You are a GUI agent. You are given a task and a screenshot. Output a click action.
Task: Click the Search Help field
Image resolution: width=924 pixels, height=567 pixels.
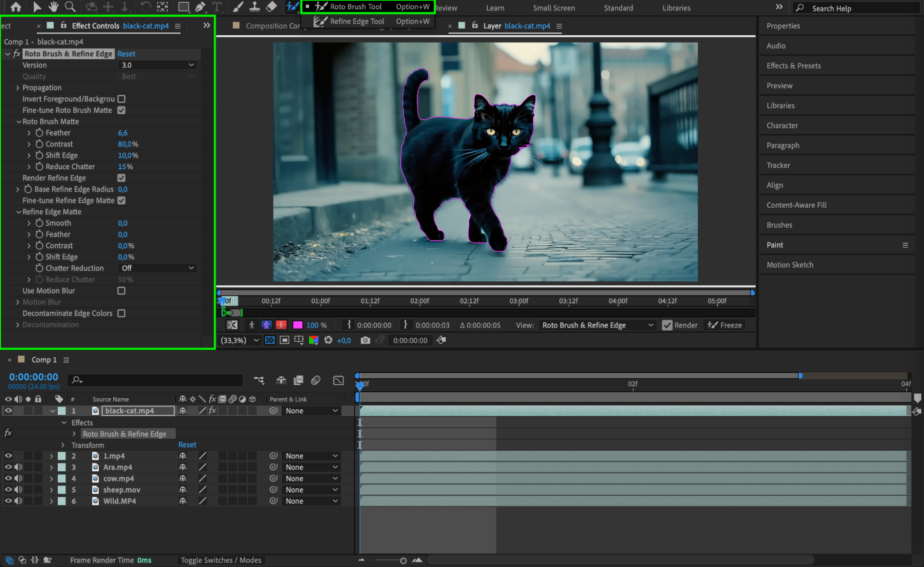(x=856, y=8)
